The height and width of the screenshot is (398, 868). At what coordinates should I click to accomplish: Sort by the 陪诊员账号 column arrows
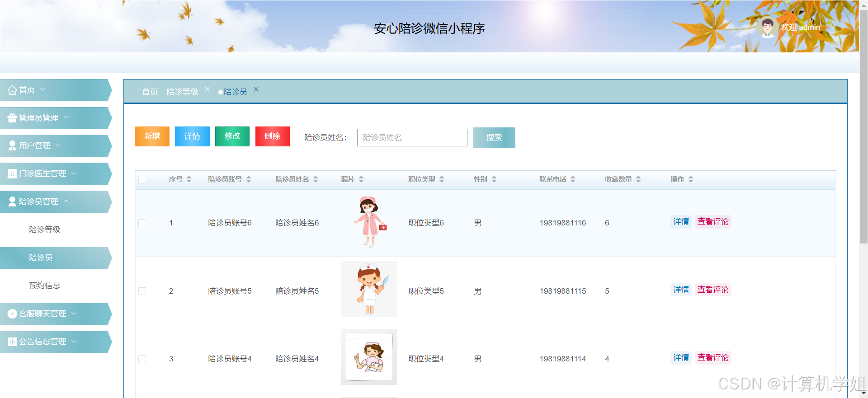click(x=249, y=179)
